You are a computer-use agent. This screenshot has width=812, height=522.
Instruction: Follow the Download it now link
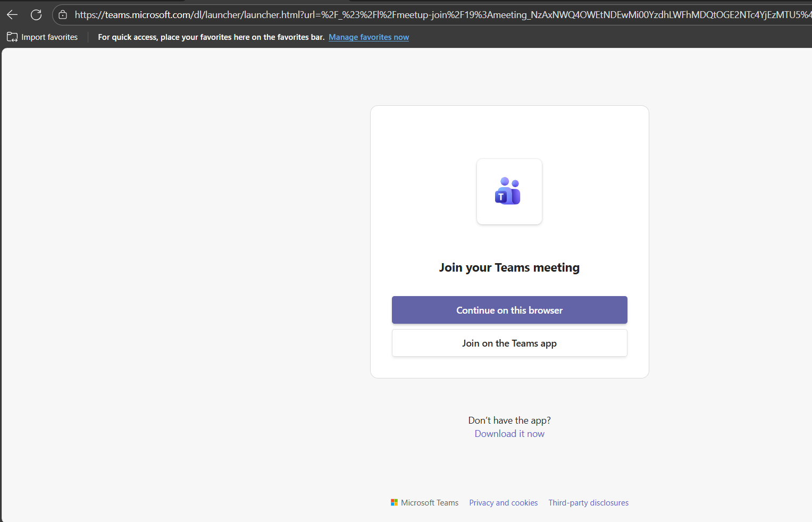coord(509,434)
